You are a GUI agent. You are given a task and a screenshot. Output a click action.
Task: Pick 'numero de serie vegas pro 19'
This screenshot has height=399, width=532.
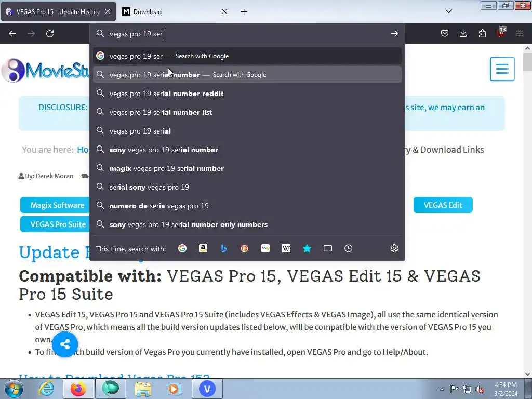tap(247, 206)
